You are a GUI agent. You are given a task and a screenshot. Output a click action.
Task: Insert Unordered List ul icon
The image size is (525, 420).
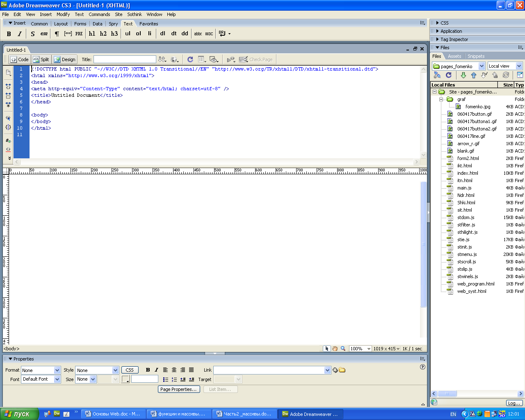128,34
